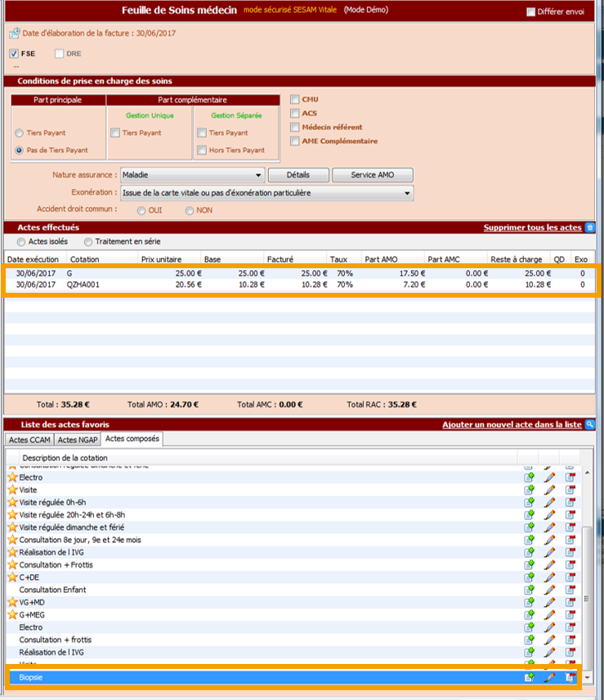Select the Consultation Enfant row
The width and height of the screenshot is (604, 700).
point(293,590)
